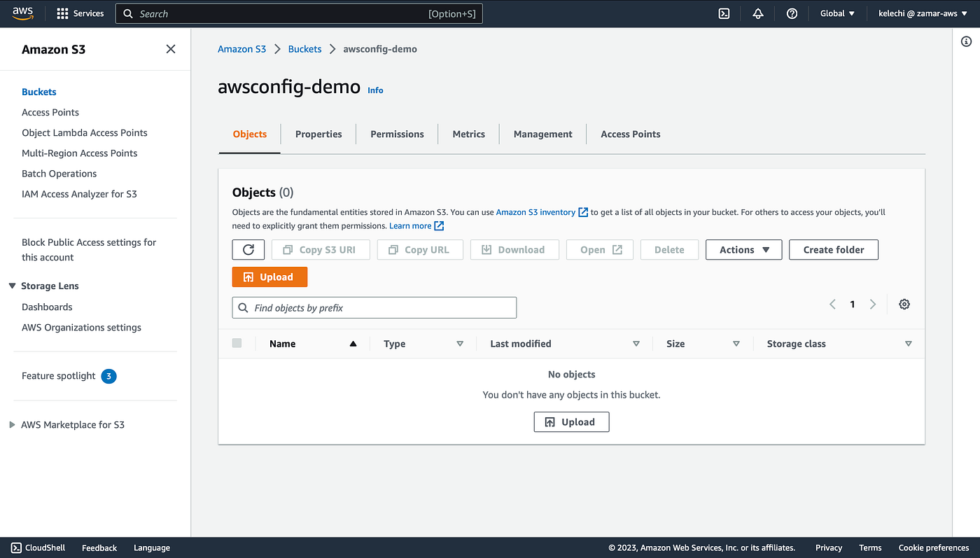Open the Amazon S3 inventory link
Viewport: 980px width, 558px height.
537,211
